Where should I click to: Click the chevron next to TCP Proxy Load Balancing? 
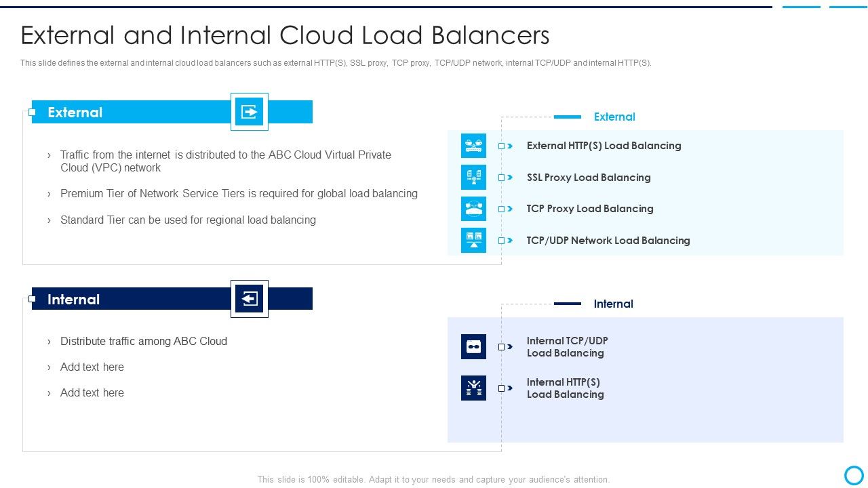509,208
